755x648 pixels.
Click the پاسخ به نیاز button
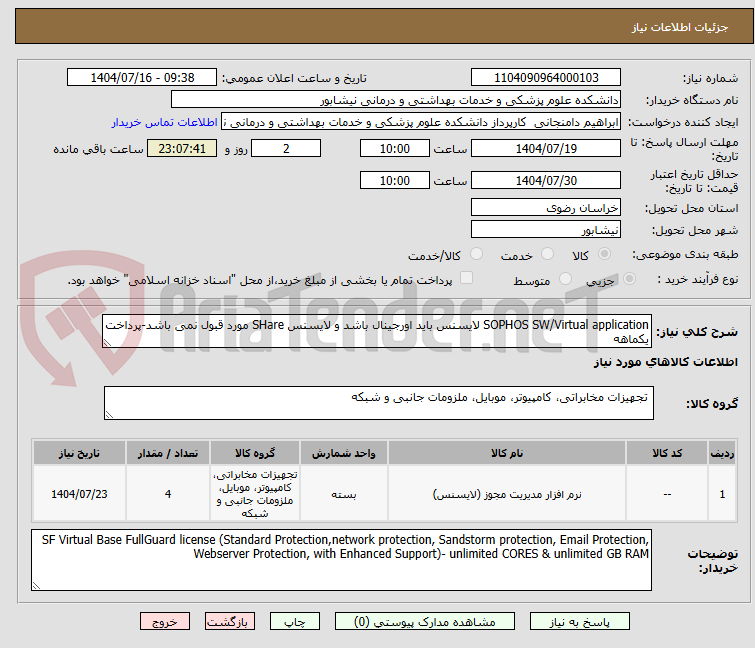tap(579, 622)
